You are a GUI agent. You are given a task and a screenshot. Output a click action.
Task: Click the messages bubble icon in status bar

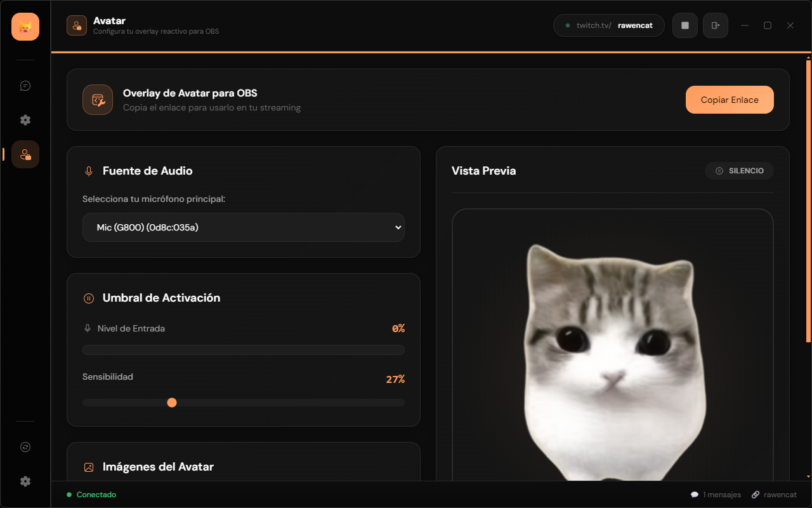pos(695,495)
